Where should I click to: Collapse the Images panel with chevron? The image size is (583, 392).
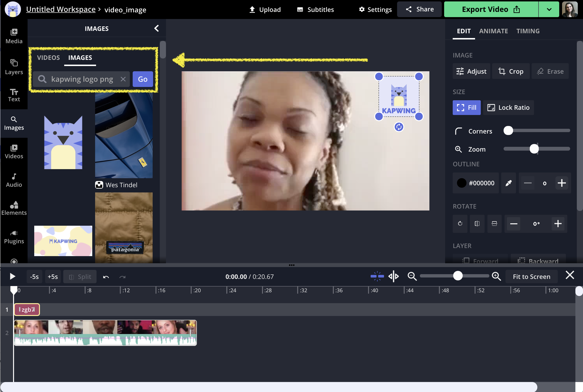[x=156, y=29]
